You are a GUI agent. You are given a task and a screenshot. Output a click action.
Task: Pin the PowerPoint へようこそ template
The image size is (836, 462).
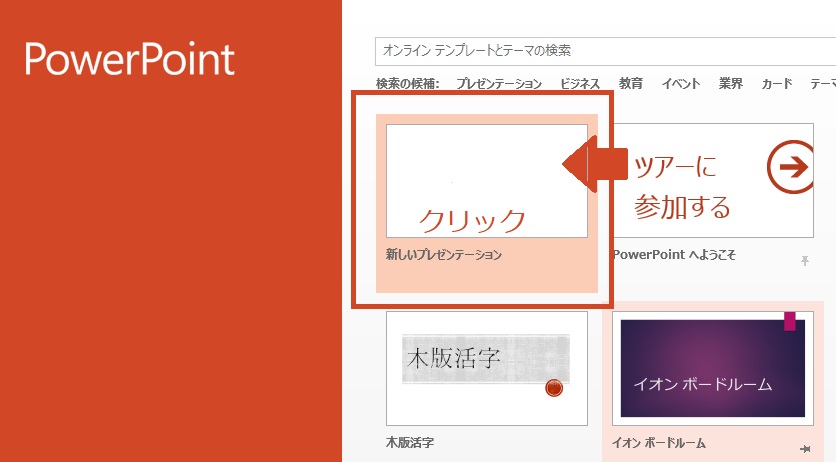tap(805, 260)
